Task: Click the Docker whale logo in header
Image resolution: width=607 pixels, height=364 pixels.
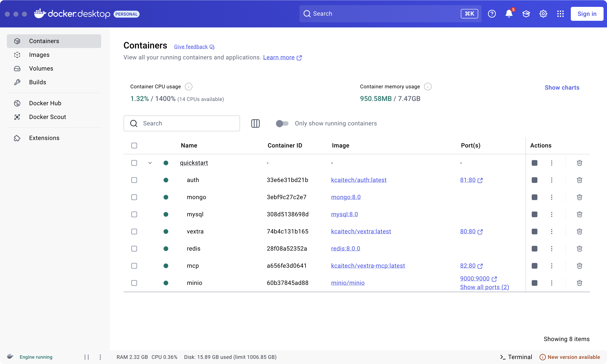Action: 40,14
